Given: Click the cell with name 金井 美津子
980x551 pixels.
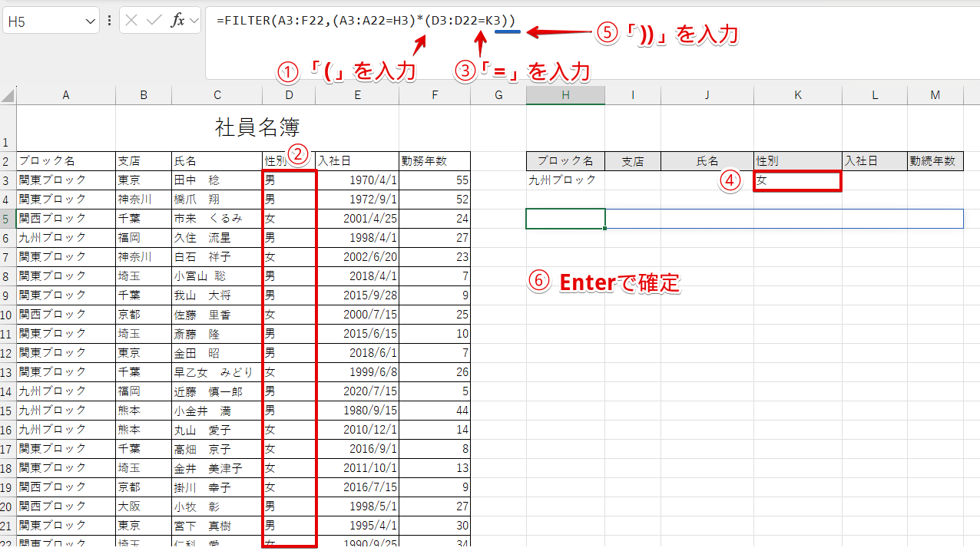Looking at the screenshot, I should click(x=217, y=468).
